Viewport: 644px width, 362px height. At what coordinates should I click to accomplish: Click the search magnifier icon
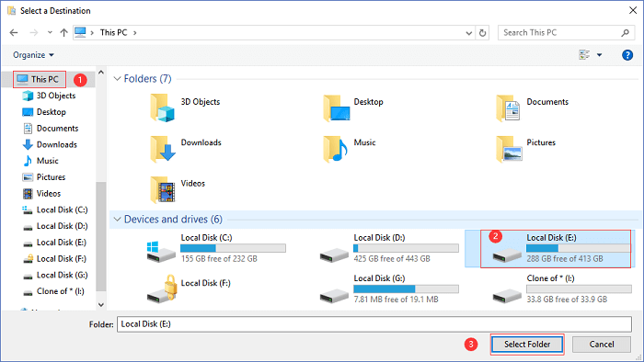[625, 33]
